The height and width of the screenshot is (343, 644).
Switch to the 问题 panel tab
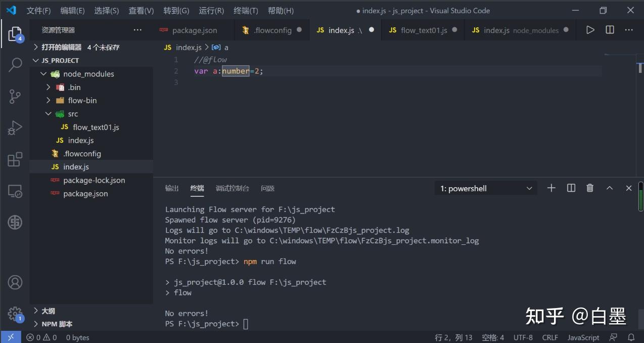(267, 188)
